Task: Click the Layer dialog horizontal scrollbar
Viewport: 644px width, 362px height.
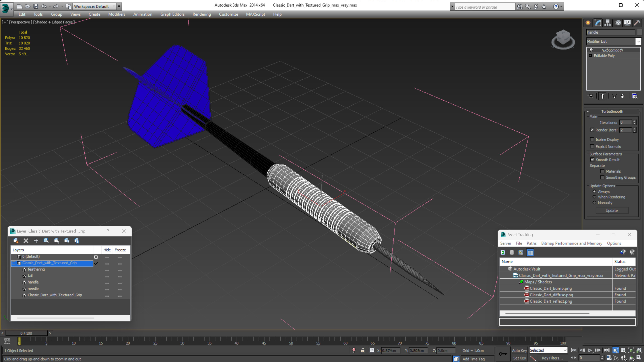Action: coord(55,318)
